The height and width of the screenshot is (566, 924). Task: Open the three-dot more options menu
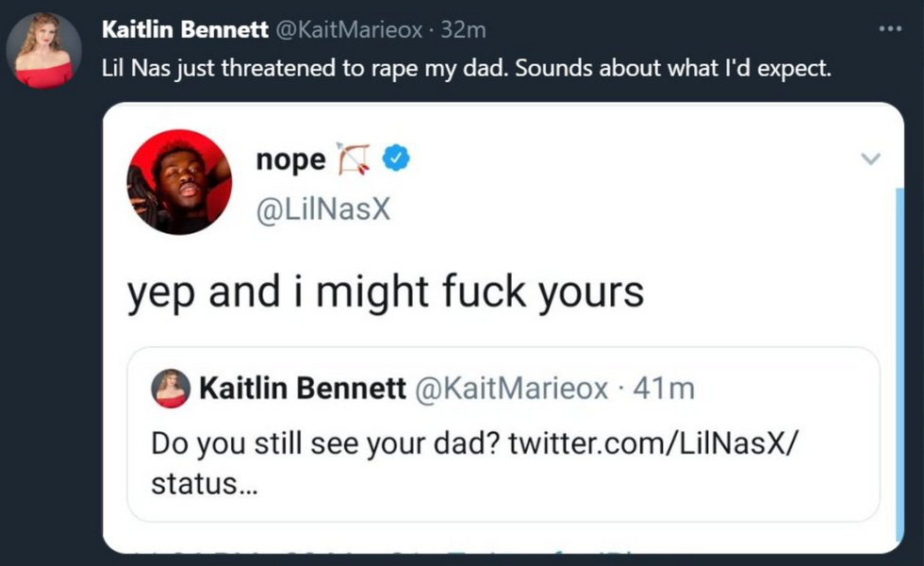[x=889, y=29]
